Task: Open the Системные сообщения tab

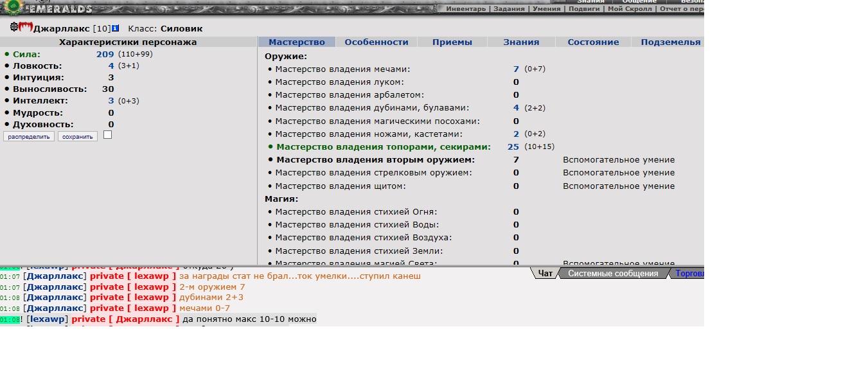Action: (x=613, y=273)
